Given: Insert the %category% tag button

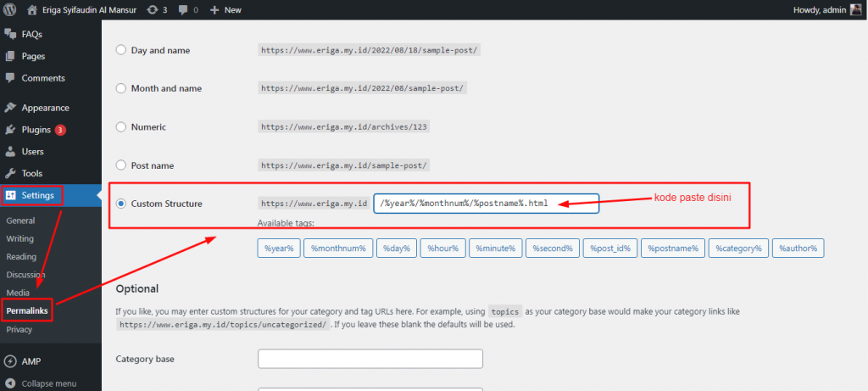Looking at the screenshot, I should (x=738, y=249).
